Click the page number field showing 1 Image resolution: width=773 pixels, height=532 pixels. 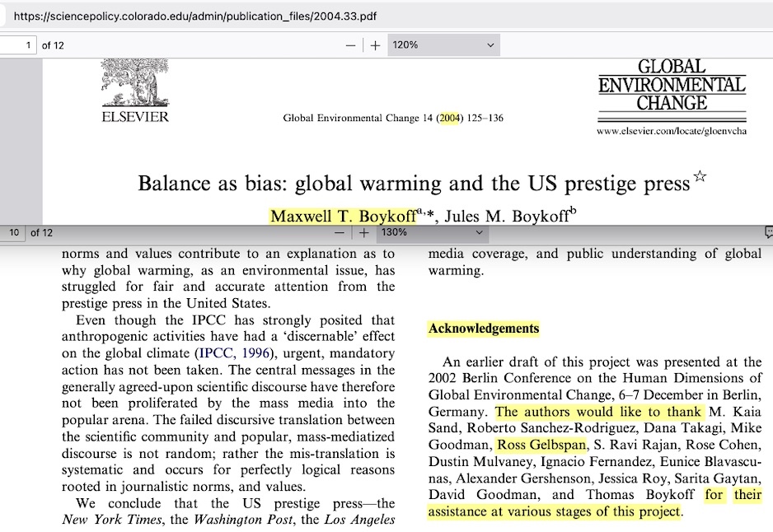tap(20, 45)
